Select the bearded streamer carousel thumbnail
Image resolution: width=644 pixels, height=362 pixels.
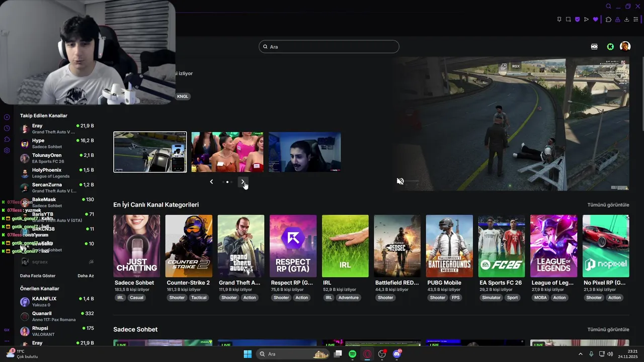click(x=305, y=152)
